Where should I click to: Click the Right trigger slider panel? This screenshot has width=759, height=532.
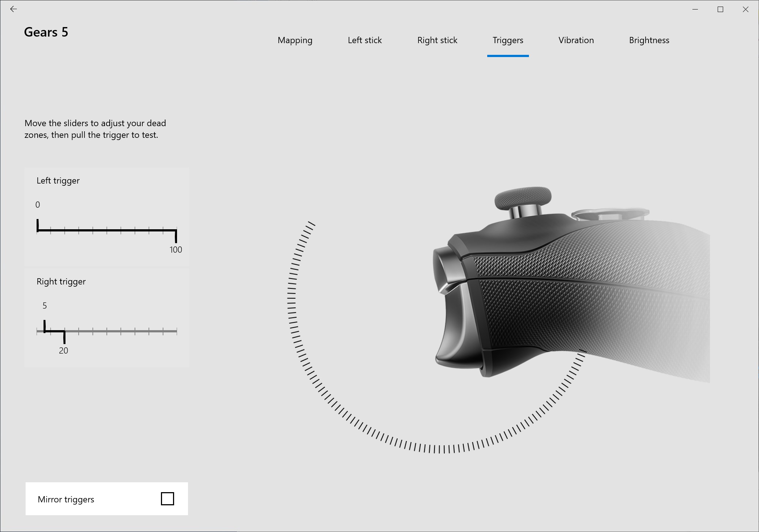coord(106,318)
